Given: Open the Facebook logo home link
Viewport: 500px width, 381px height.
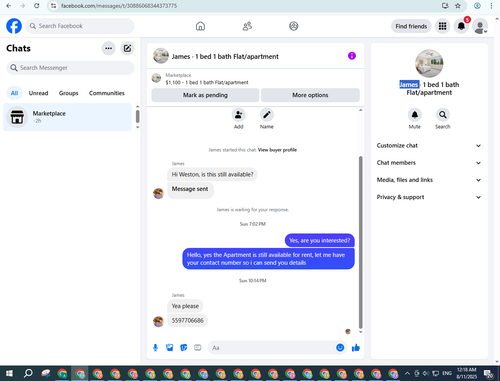Looking at the screenshot, I should (14, 26).
